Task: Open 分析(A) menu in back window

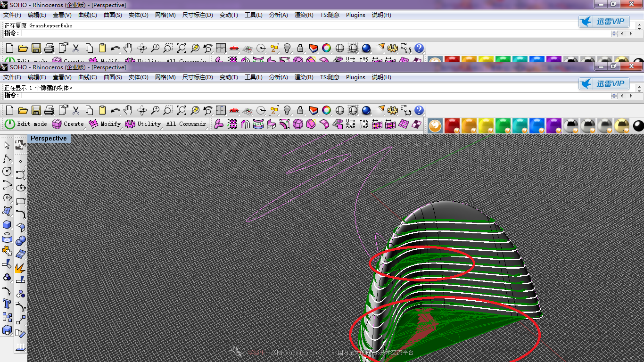Action: [x=278, y=15]
